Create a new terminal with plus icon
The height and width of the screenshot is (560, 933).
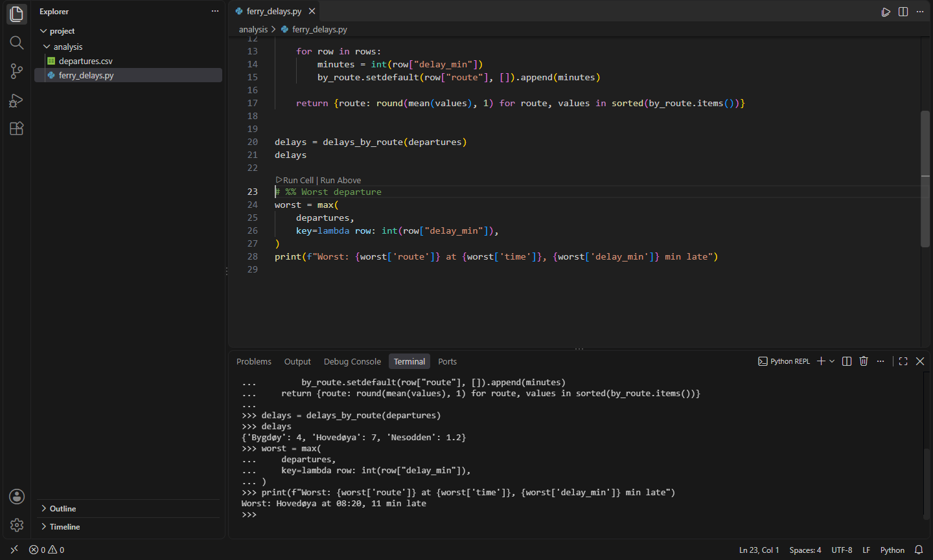[x=821, y=361]
